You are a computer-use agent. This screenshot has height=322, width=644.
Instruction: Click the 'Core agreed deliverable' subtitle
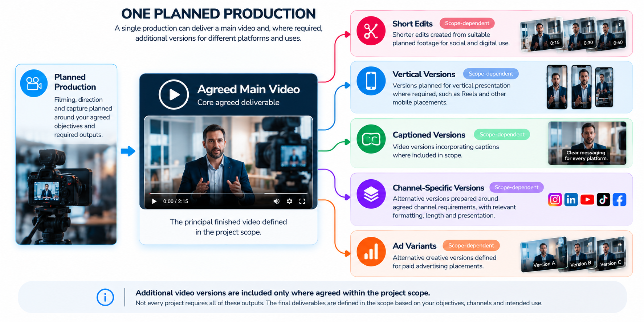238,102
